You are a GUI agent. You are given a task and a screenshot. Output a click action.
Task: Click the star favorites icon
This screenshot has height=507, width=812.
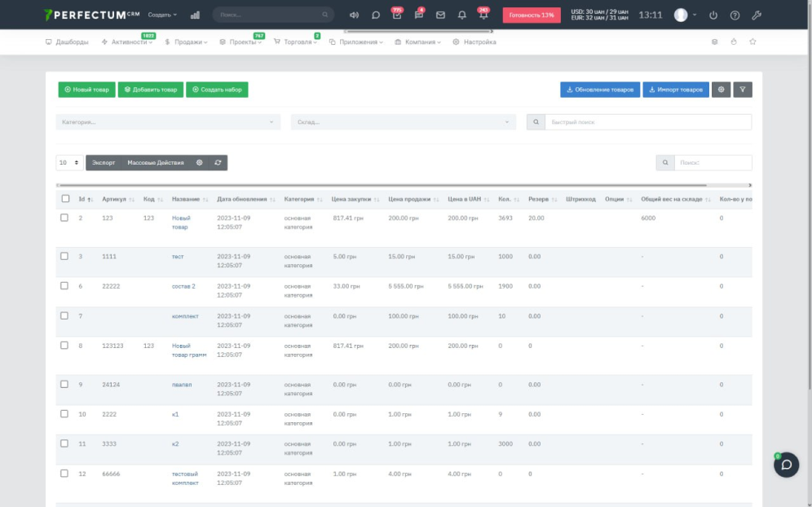pyautogui.click(x=752, y=42)
